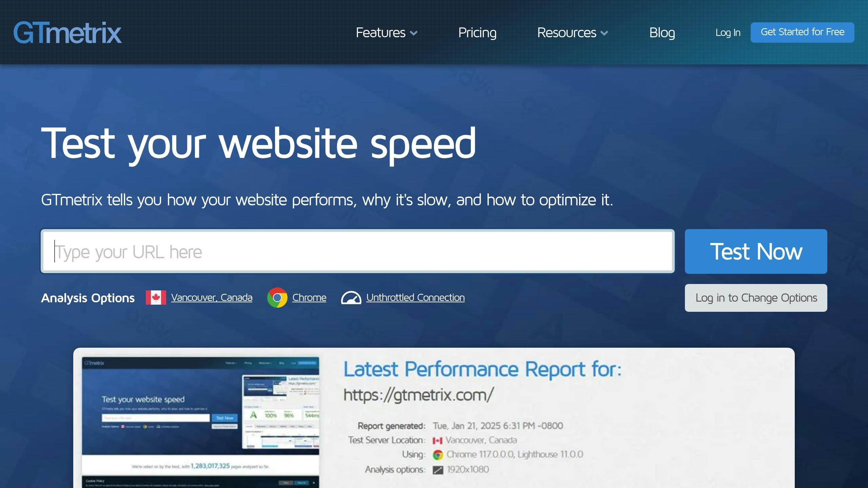Screen dimensions: 868x488
Task: Click the Canada flag icon
Action: click(156, 298)
